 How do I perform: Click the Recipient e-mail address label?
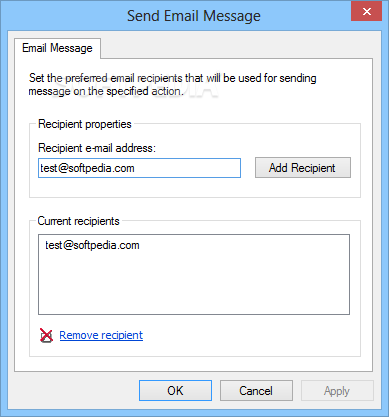[x=97, y=148]
